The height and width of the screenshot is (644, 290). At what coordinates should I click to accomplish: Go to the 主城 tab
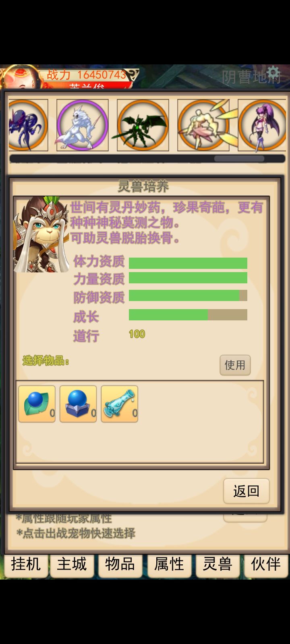coord(72,565)
